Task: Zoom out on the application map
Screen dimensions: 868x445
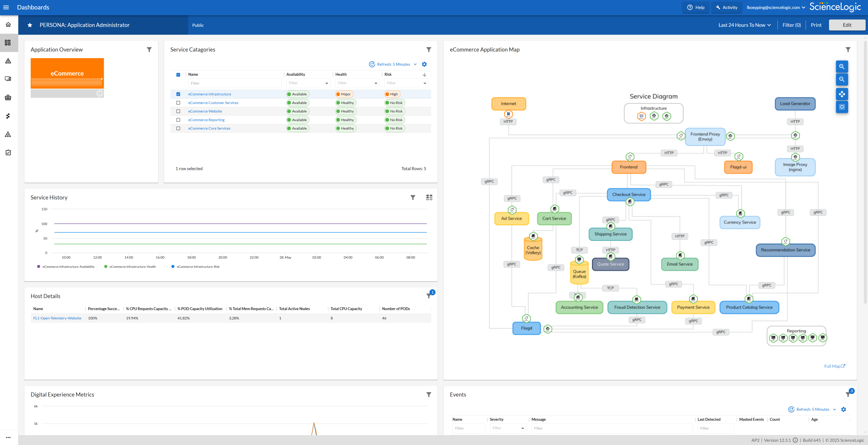Action: pyautogui.click(x=842, y=80)
